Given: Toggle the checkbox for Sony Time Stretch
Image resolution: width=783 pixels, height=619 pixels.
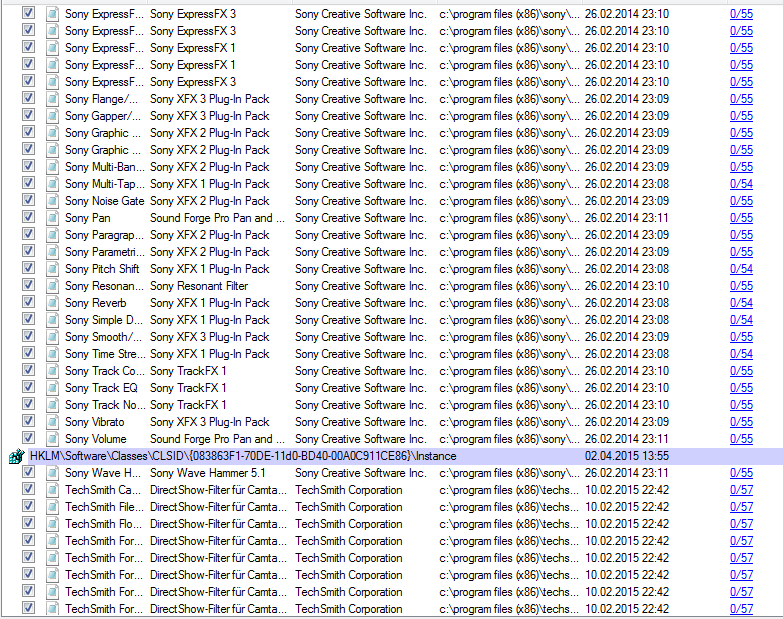Looking at the screenshot, I should [28, 354].
